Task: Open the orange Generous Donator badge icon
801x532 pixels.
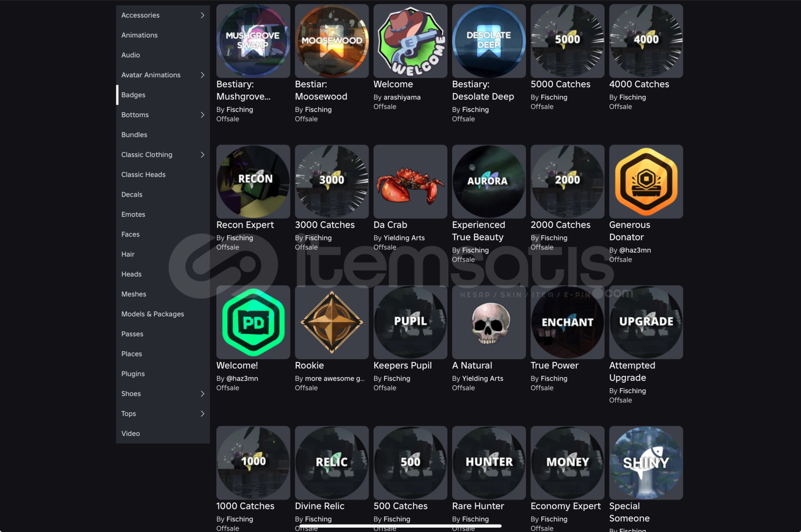Action: pyautogui.click(x=646, y=182)
